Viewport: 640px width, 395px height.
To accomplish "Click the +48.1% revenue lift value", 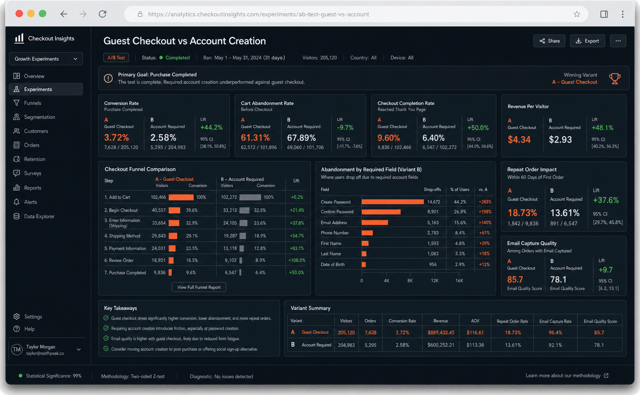I will [602, 128].
